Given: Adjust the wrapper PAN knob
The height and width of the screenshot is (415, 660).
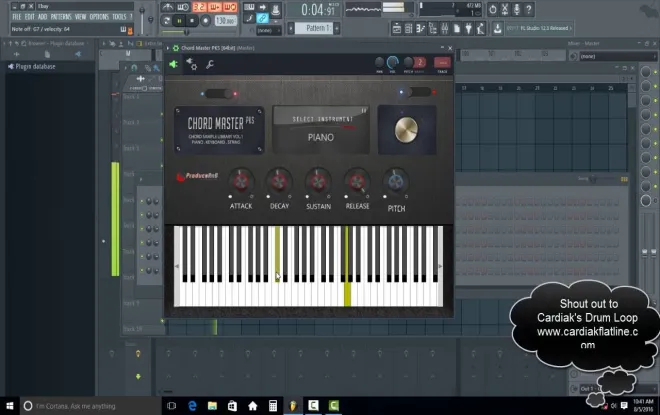Looking at the screenshot, I should [379, 62].
